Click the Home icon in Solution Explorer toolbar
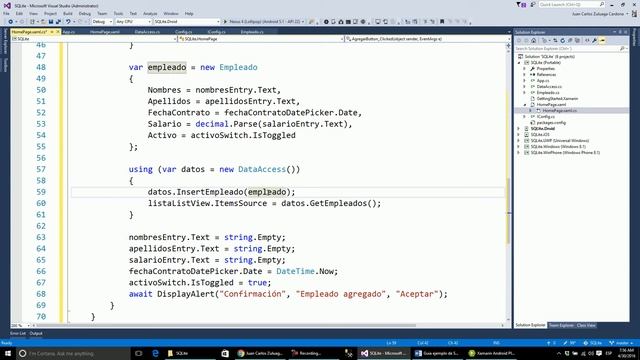The width and height of the screenshot is (640, 360). (533, 40)
